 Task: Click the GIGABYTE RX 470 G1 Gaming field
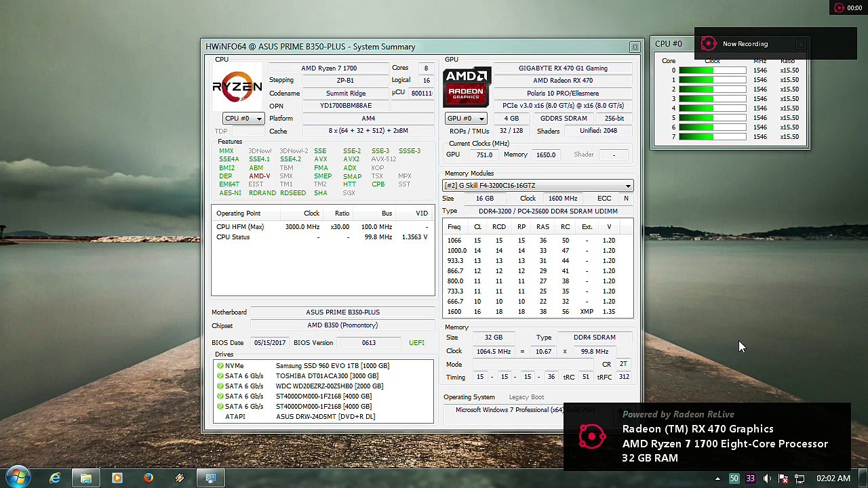coord(563,68)
